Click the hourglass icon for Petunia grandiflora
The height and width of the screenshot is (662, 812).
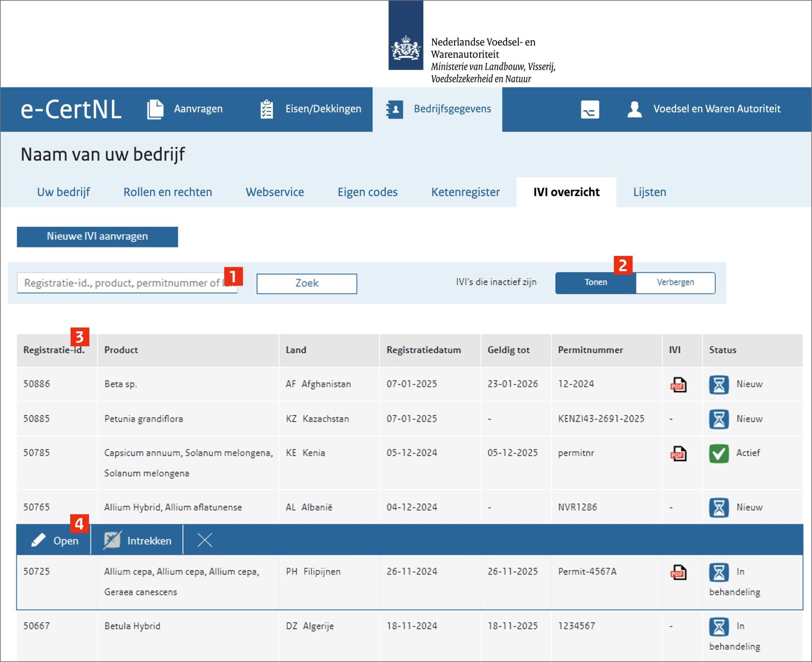(x=719, y=419)
